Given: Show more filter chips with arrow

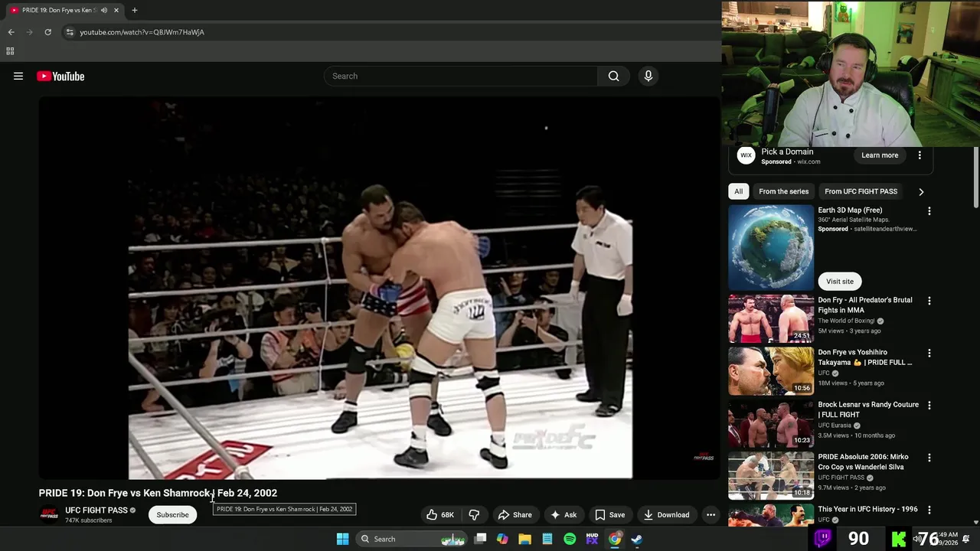Looking at the screenshot, I should (x=920, y=191).
